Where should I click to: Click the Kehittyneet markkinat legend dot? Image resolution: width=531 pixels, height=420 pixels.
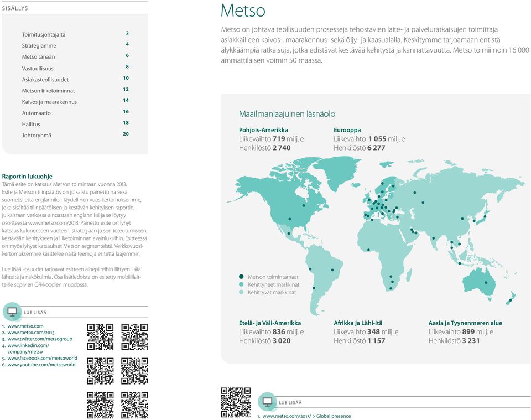pyautogui.click(x=241, y=284)
